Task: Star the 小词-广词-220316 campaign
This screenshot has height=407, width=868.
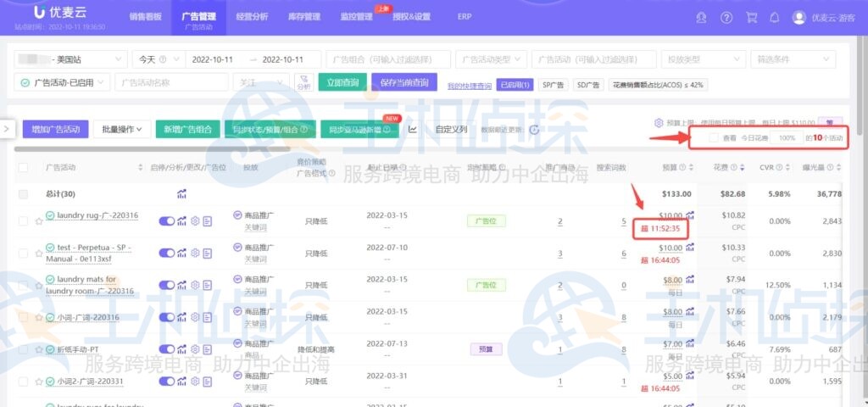Action: (39, 318)
